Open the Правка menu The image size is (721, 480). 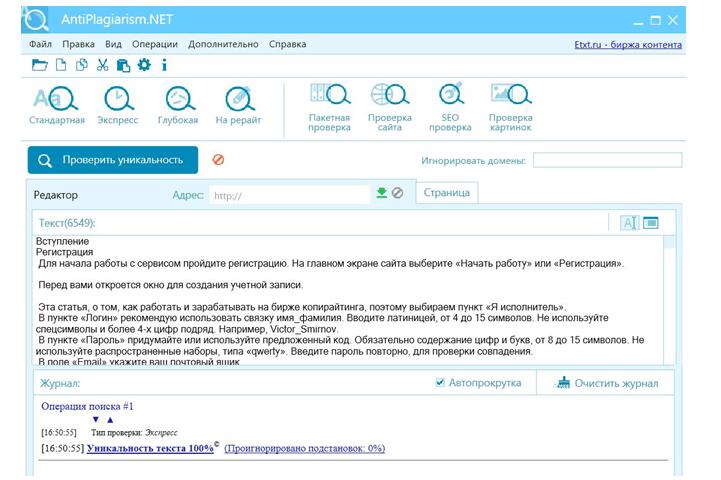pos(79,44)
